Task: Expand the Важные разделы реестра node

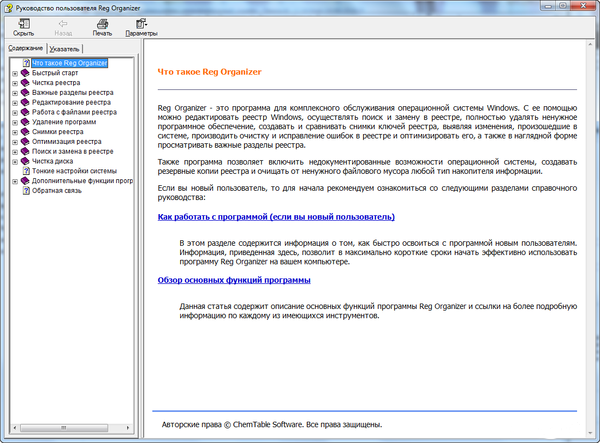Action: (13, 92)
